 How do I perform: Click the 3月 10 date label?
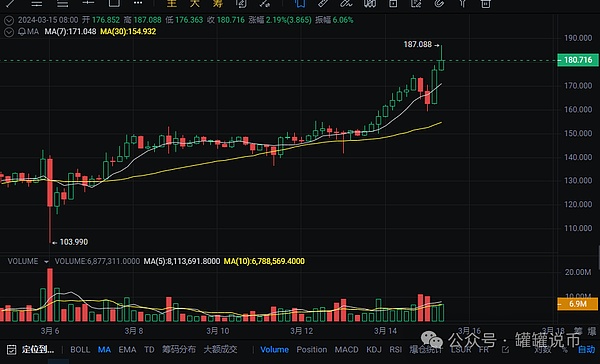pos(218,331)
